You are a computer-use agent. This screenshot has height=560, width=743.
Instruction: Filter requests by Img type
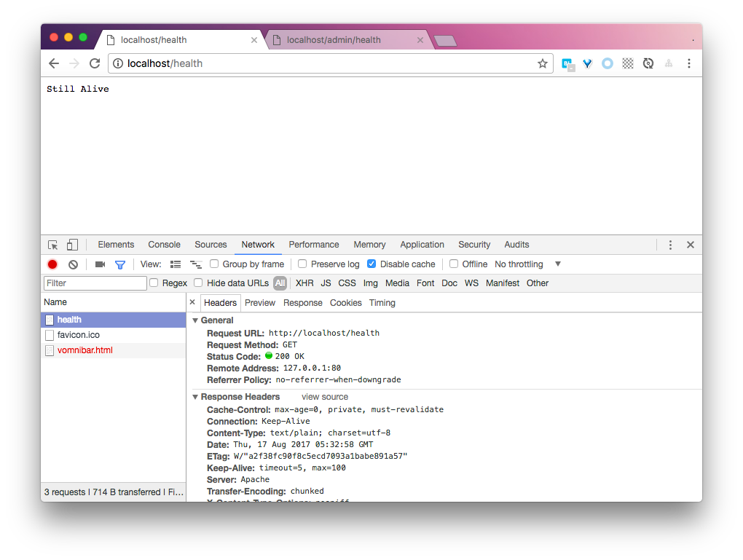click(371, 283)
